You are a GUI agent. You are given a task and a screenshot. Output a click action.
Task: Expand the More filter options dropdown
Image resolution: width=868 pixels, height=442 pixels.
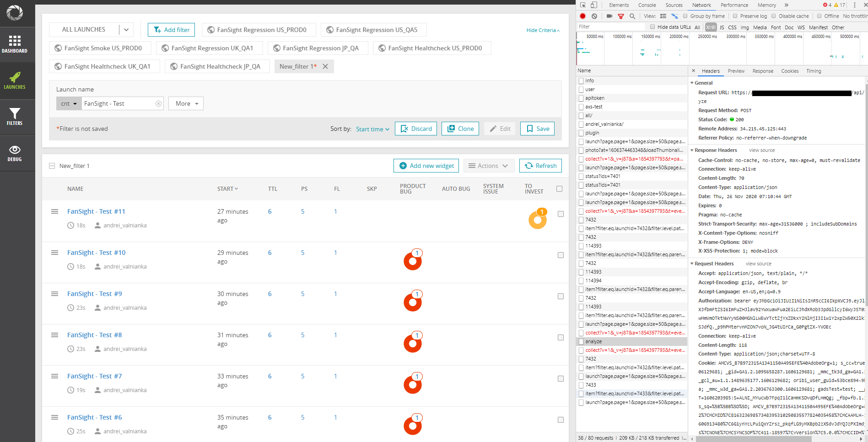(x=186, y=103)
